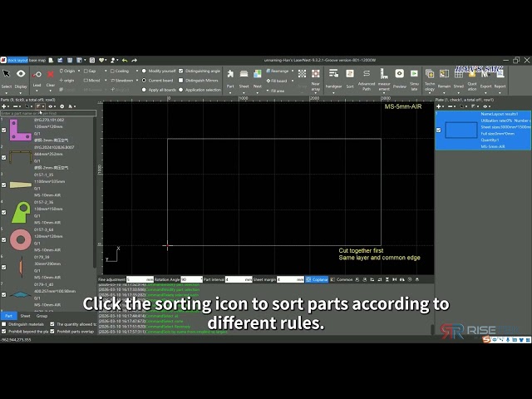Select the Part bottom tab
Screen dimensions: 532x399
pos(9,316)
